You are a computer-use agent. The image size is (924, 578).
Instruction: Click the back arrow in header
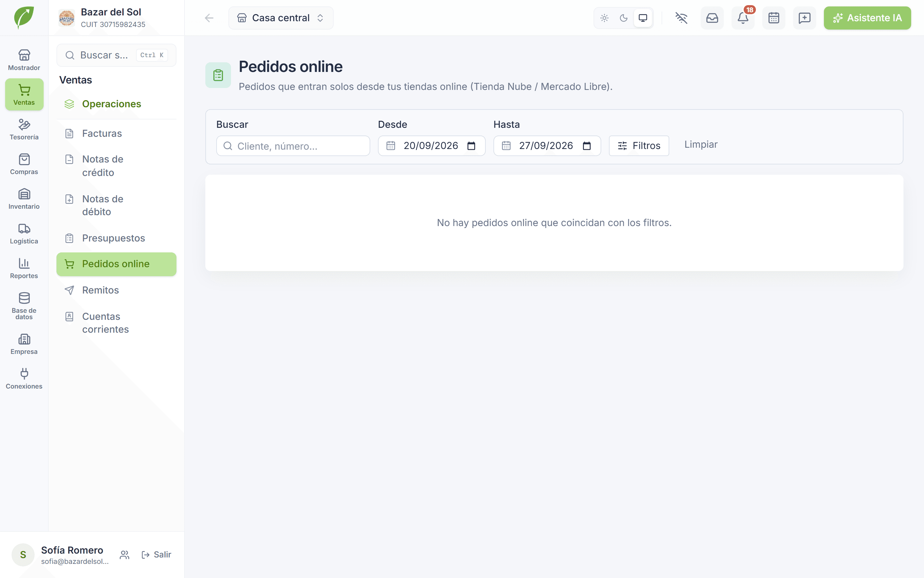click(x=209, y=18)
